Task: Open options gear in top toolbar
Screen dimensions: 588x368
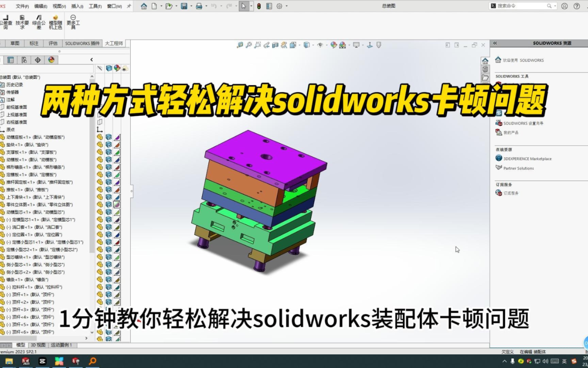Action: coord(279,6)
